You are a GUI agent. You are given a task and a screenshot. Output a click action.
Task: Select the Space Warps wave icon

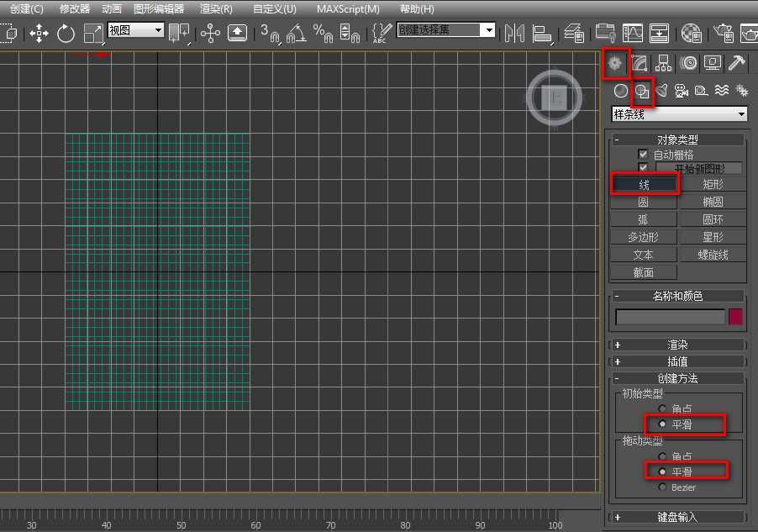[x=722, y=91]
